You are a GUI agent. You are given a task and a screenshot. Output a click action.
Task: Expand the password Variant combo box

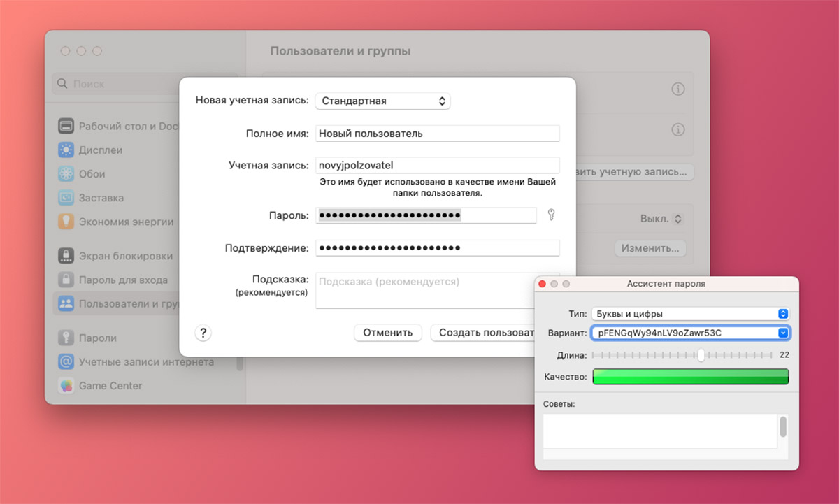click(x=783, y=333)
